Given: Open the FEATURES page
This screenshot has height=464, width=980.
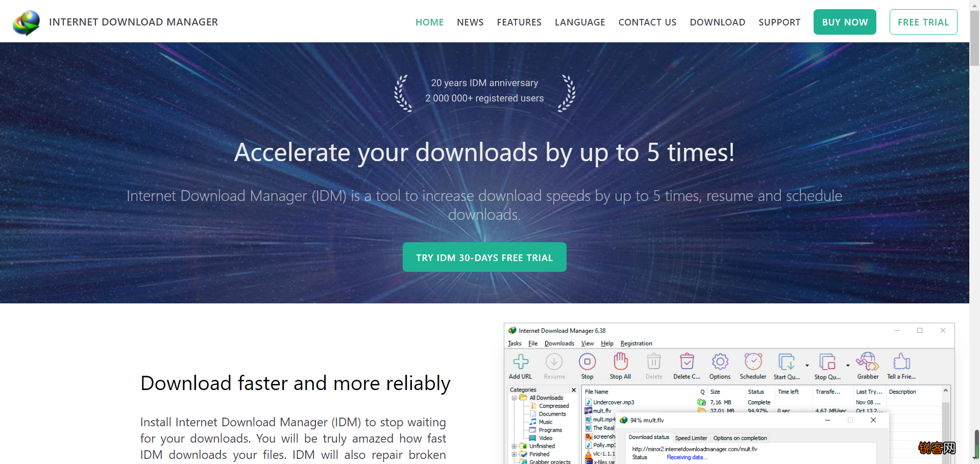Looking at the screenshot, I should (519, 22).
